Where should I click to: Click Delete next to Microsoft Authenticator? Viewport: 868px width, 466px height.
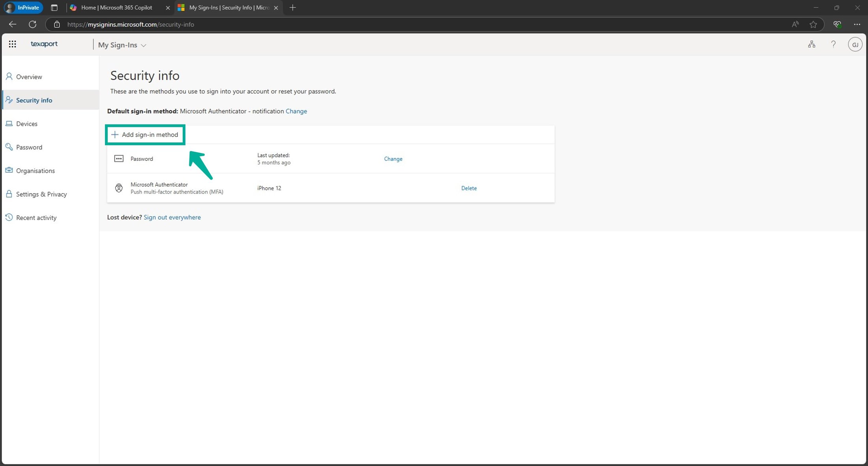pos(469,188)
